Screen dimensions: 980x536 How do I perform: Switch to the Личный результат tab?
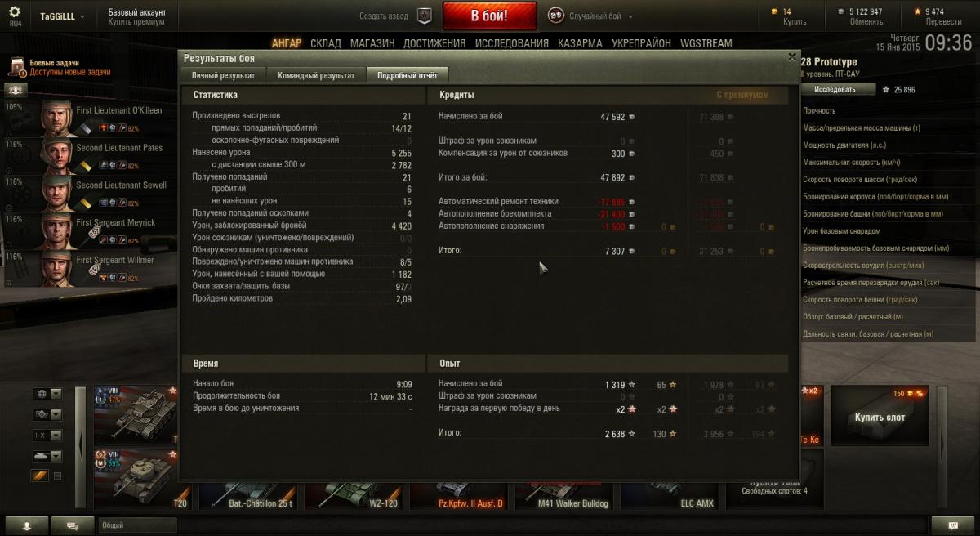tap(224, 76)
